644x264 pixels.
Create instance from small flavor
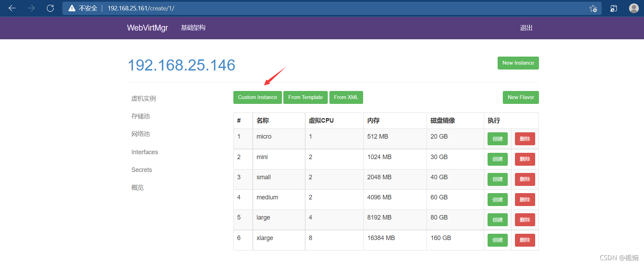[498, 179]
